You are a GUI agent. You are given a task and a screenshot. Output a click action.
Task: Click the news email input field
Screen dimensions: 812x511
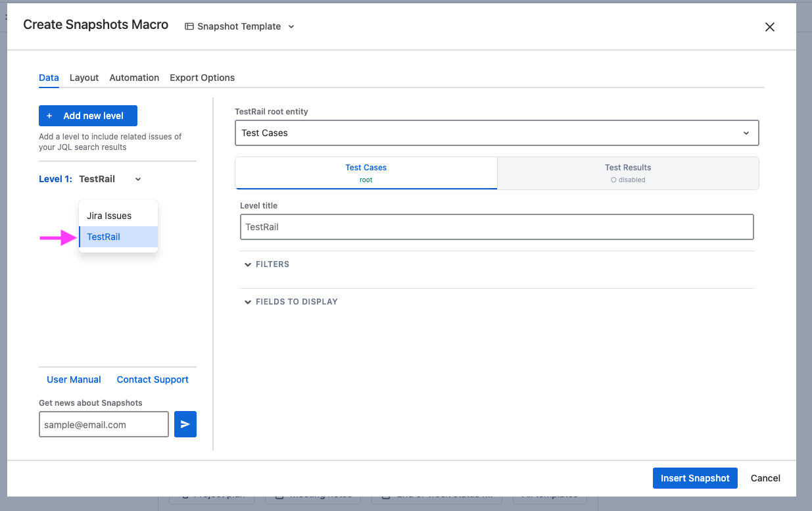point(104,425)
